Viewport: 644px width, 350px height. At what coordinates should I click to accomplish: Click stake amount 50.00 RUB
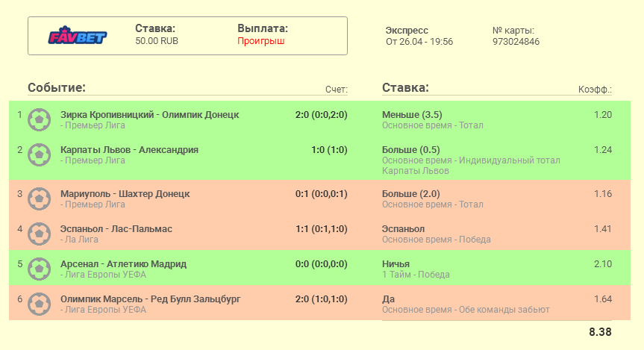pos(157,41)
